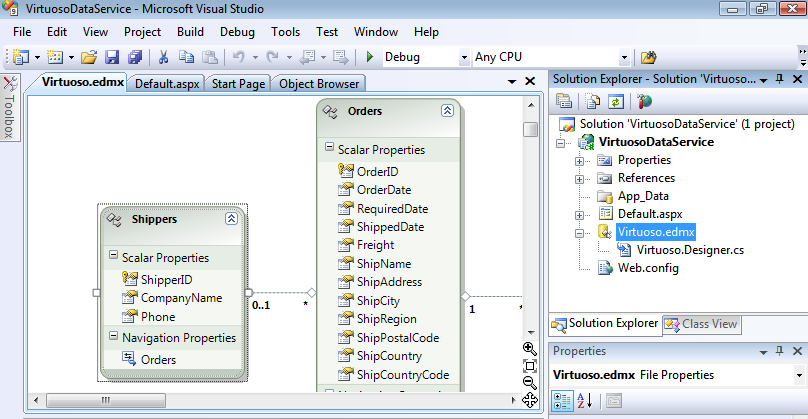Click the diagram vertical scrollbar thumb
The width and height of the screenshot is (808, 419).
coord(530,129)
